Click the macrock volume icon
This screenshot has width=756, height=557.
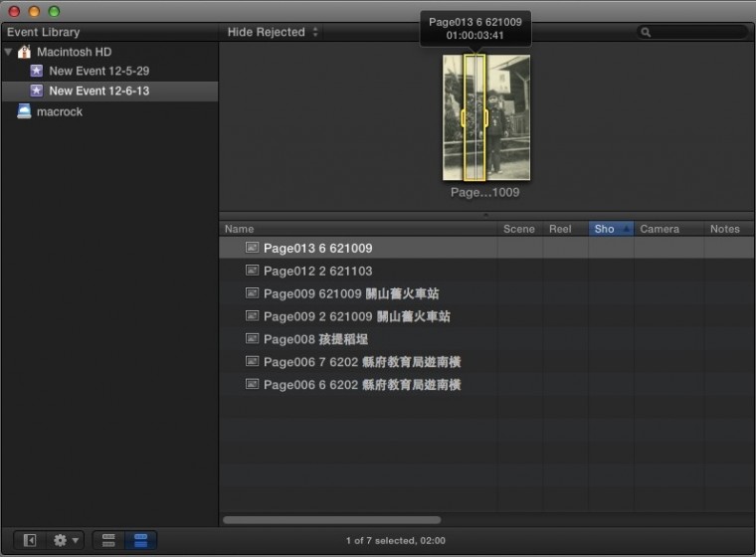click(x=24, y=111)
